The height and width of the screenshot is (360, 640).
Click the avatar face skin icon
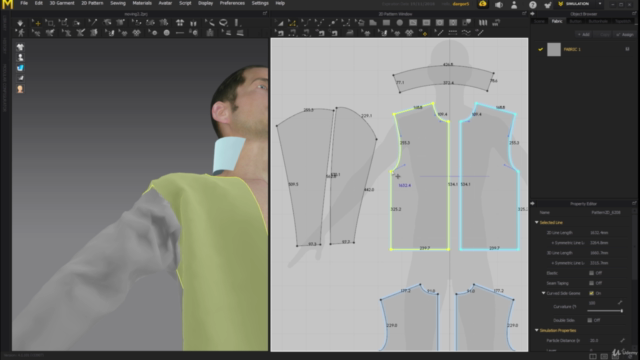coord(20,89)
